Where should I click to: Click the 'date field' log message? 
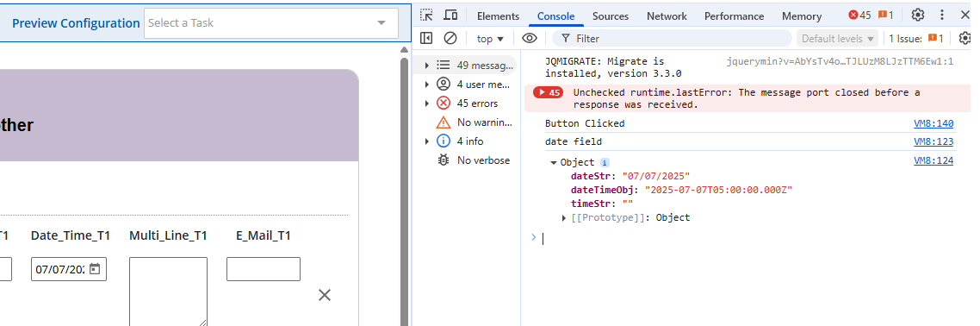(x=574, y=142)
